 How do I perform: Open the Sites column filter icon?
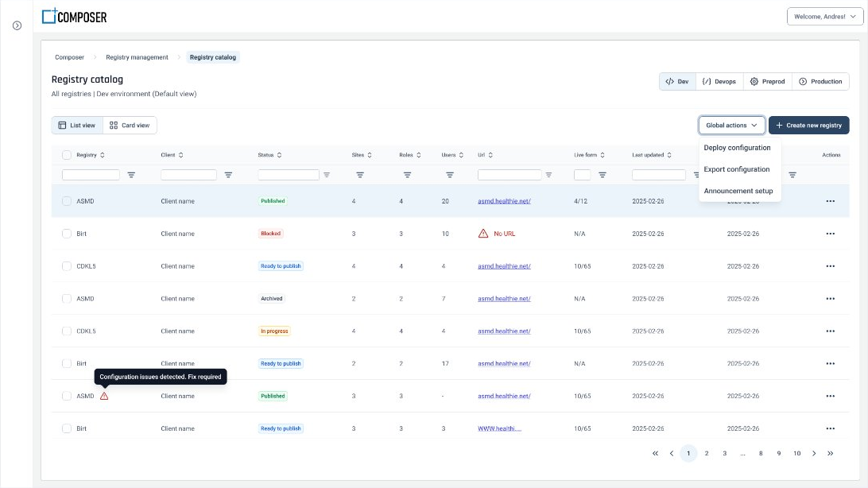(x=360, y=175)
